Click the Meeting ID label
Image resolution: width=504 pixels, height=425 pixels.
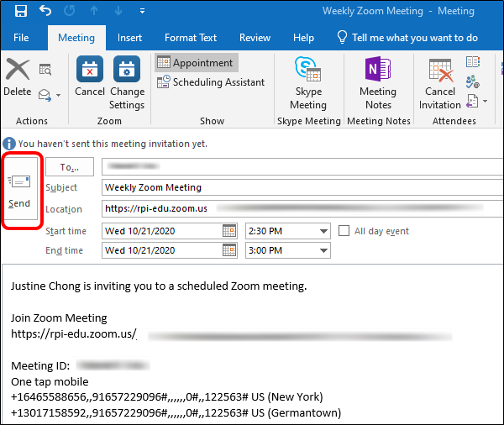point(40,366)
